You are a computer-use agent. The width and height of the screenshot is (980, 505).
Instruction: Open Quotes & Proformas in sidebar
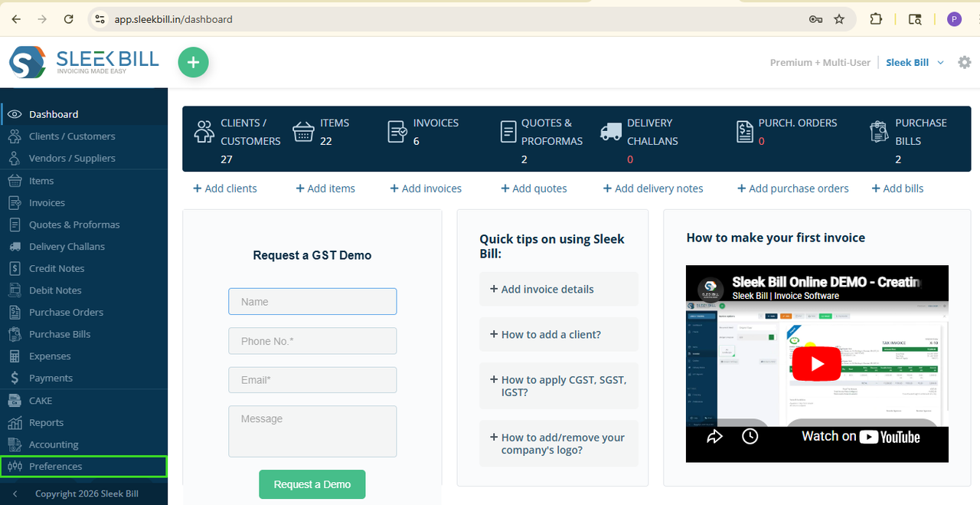(x=84, y=225)
